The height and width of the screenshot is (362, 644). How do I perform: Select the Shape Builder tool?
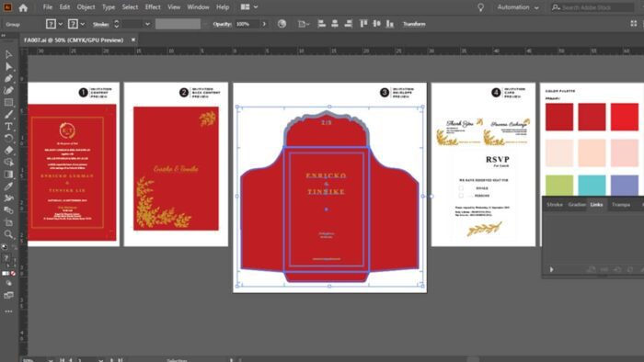(8, 163)
